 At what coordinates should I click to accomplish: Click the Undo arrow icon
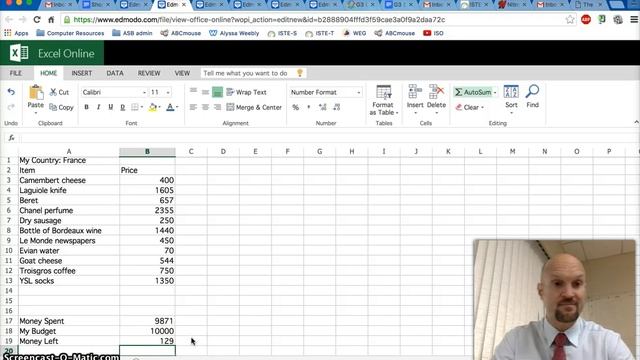pos(11,92)
